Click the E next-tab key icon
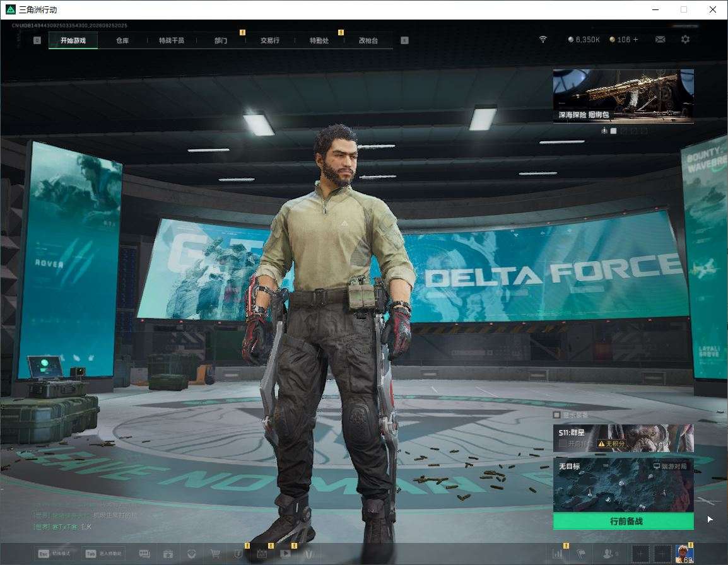 (x=404, y=40)
